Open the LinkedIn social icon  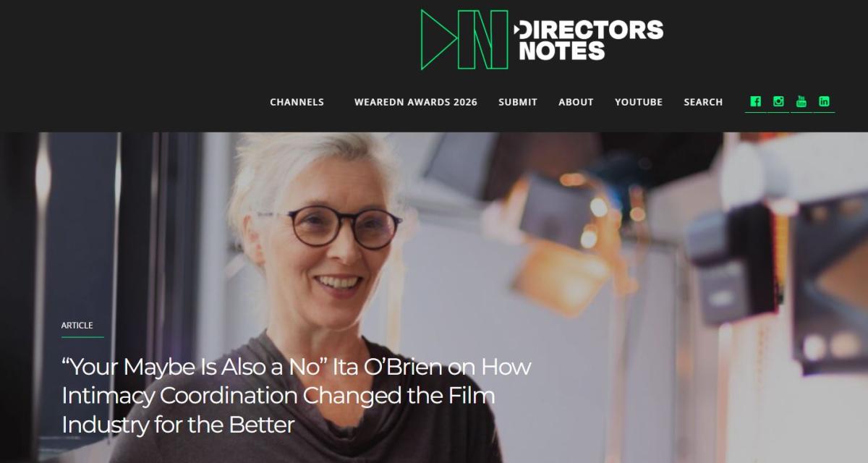(x=824, y=101)
